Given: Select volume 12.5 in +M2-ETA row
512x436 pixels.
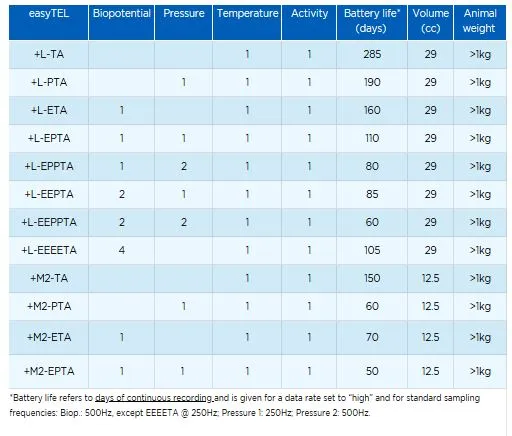Looking at the screenshot, I should [x=430, y=338].
